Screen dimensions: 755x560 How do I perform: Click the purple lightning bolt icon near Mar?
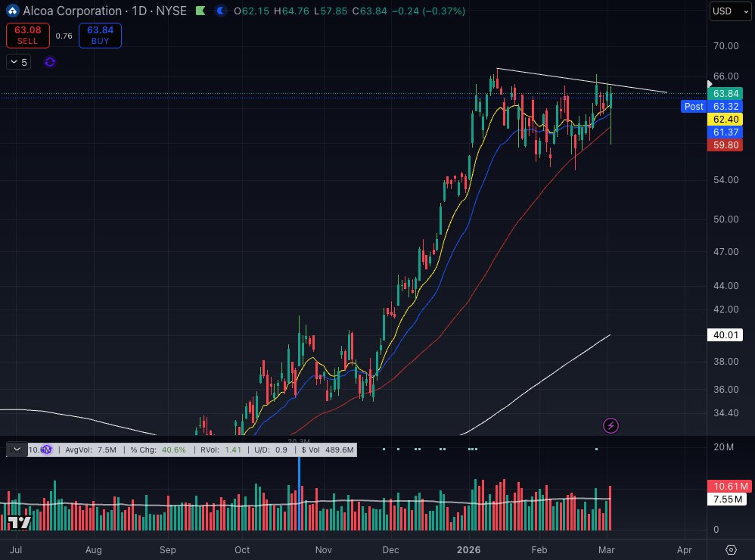(611, 425)
